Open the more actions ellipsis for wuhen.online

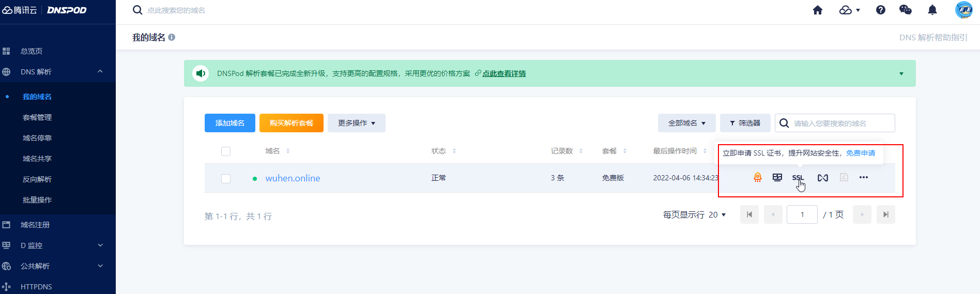tap(864, 178)
